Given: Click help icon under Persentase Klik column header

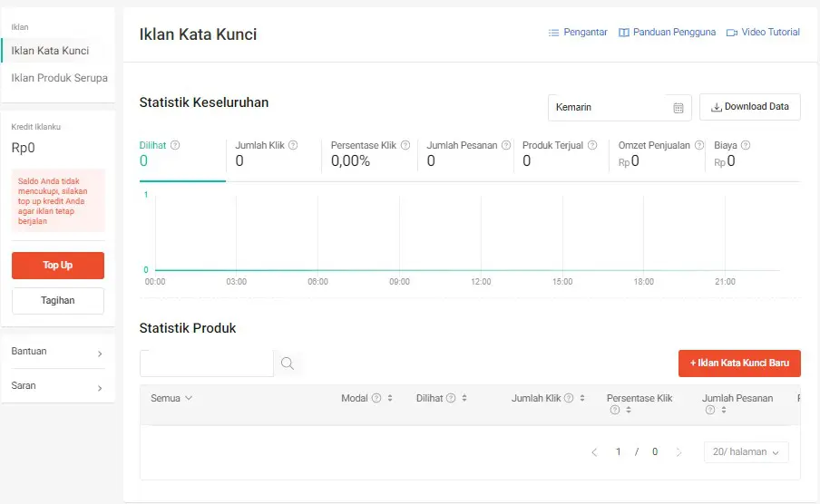Looking at the screenshot, I should [x=615, y=411].
